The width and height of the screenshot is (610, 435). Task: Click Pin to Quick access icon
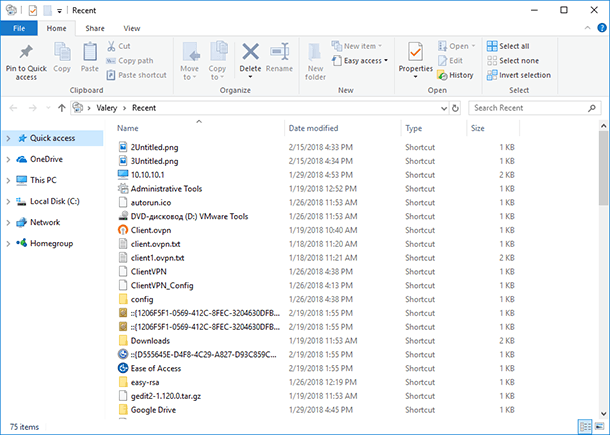[x=26, y=51]
